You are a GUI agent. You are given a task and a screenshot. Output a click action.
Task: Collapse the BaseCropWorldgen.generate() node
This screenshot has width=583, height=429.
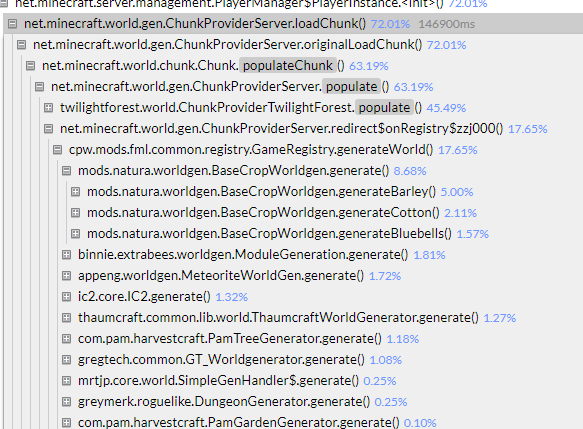(x=66, y=171)
